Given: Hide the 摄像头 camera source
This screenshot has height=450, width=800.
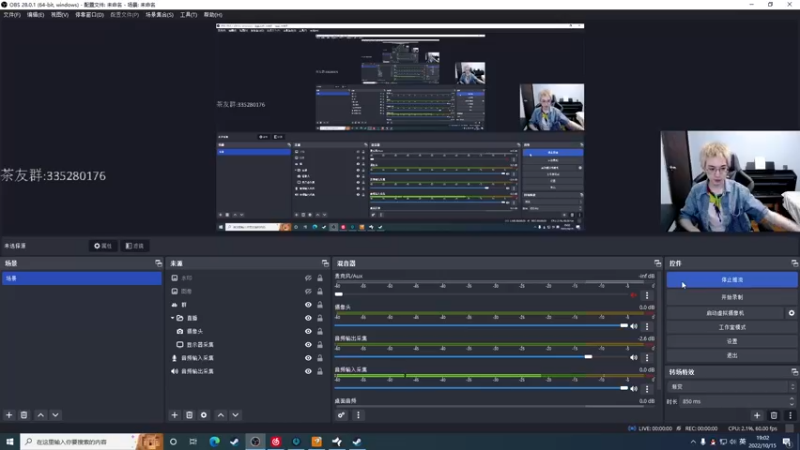Looking at the screenshot, I should 308,331.
